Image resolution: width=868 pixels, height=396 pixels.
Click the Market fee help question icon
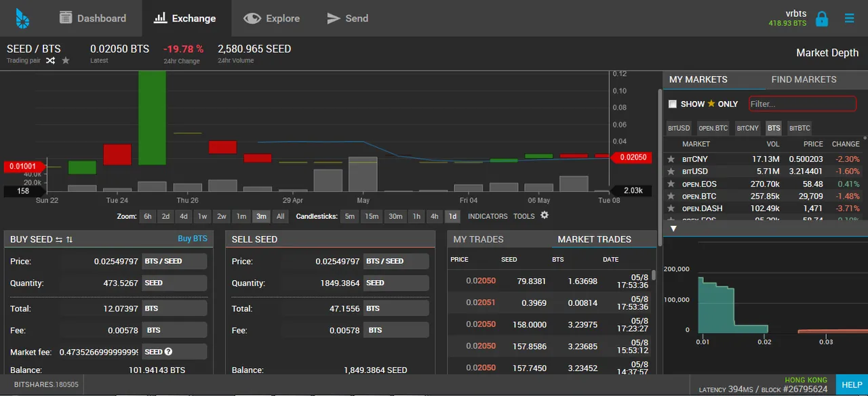tap(168, 352)
